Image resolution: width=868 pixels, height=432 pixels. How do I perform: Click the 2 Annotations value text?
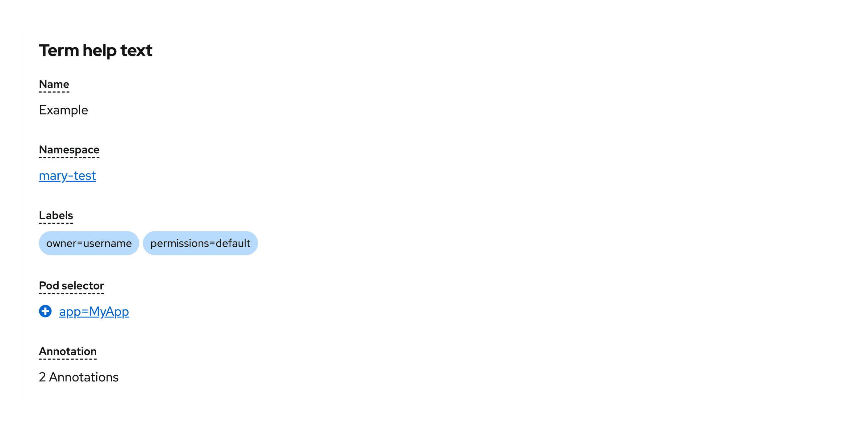coord(78,377)
